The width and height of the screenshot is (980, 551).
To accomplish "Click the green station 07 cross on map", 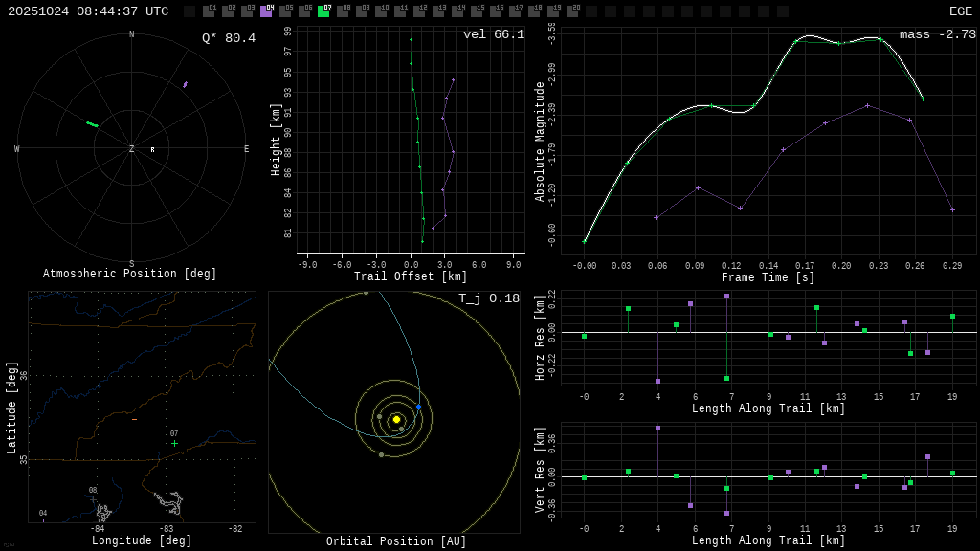I will [x=174, y=443].
